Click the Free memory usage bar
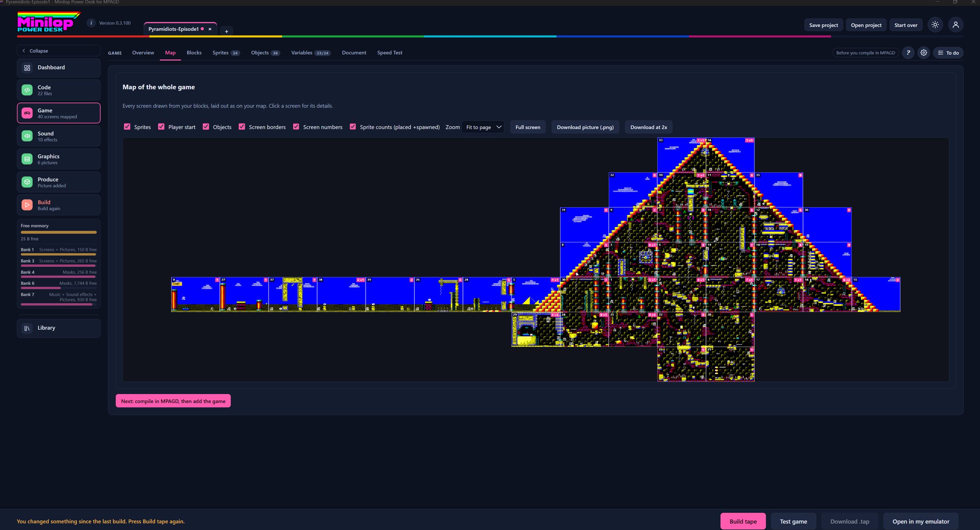The image size is (980, 530). tap(59, 232)
